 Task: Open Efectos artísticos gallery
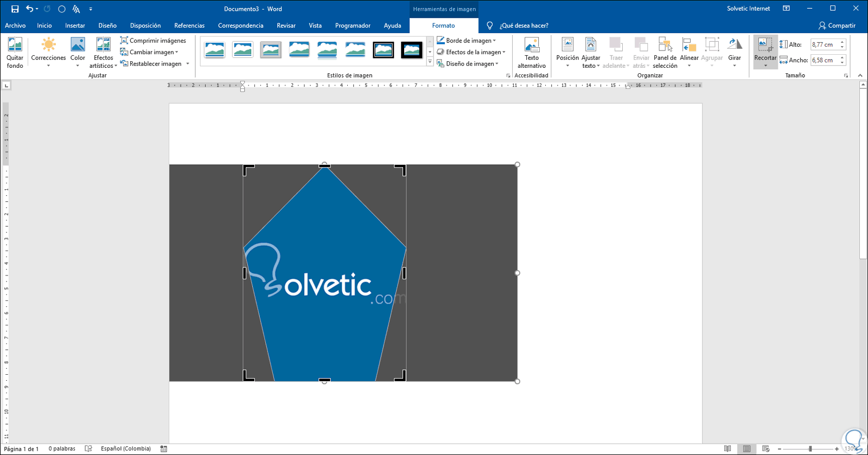tap(103, 53)
